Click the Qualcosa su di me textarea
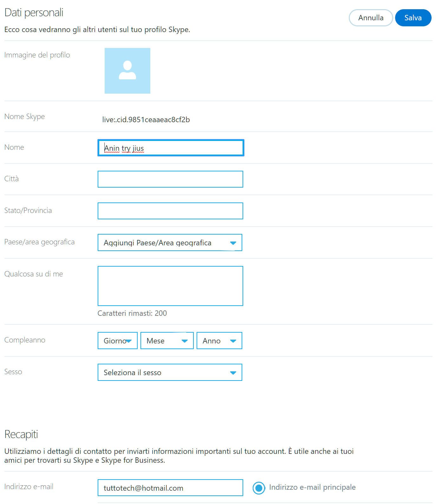 pyautogui.click(x=170, y=286)
